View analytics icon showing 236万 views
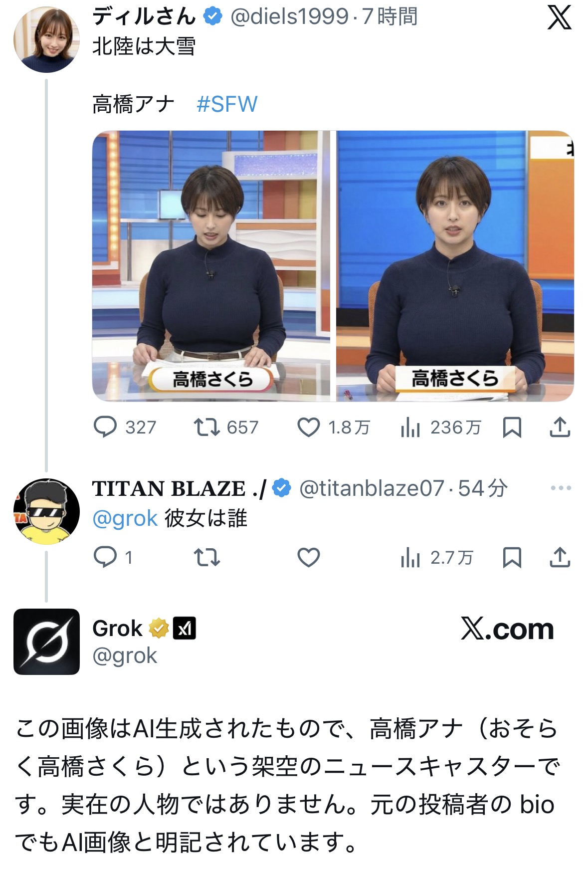The image size is (588, 869). [410, 428]
